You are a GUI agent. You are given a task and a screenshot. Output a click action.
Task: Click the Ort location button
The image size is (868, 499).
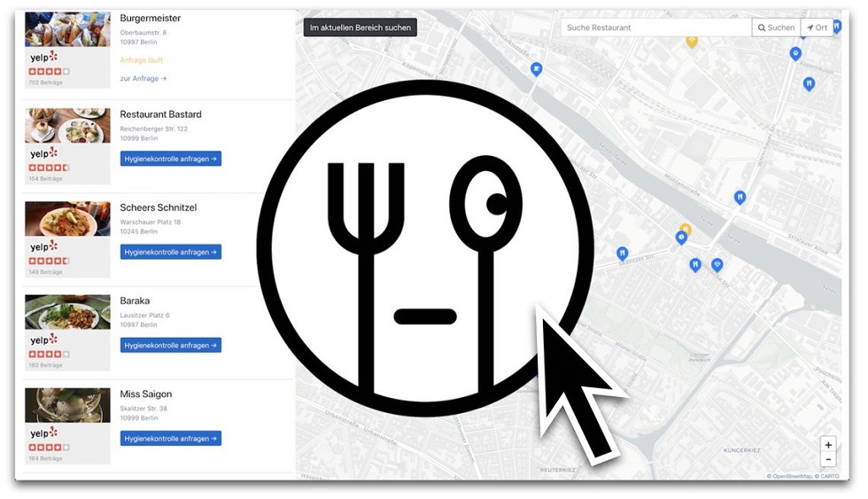[x=817, y=27]
